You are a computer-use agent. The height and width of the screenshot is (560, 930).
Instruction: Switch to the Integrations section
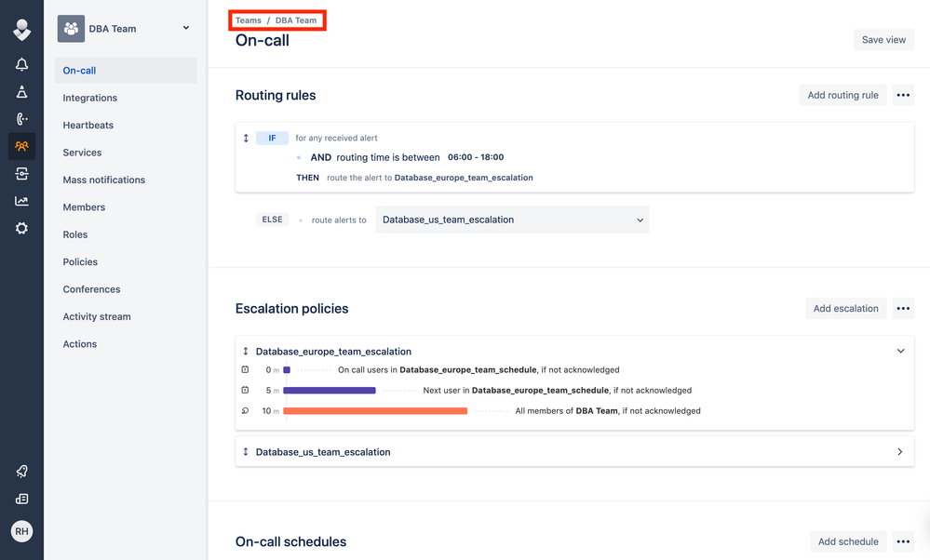click(89, 97)
